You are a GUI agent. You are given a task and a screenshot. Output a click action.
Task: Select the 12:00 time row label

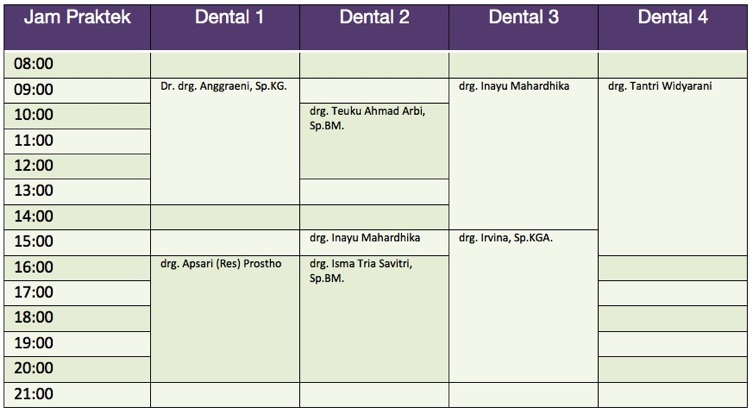point(34,166)
